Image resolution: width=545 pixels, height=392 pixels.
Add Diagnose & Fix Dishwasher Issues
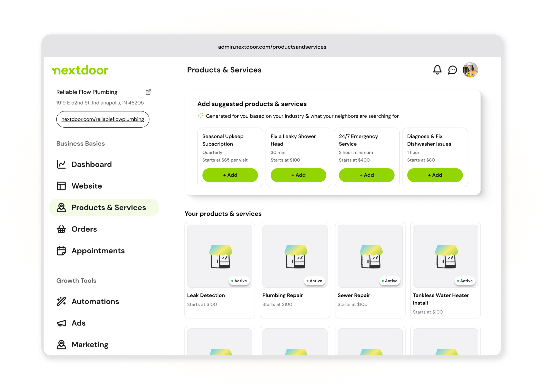(435, 175)
